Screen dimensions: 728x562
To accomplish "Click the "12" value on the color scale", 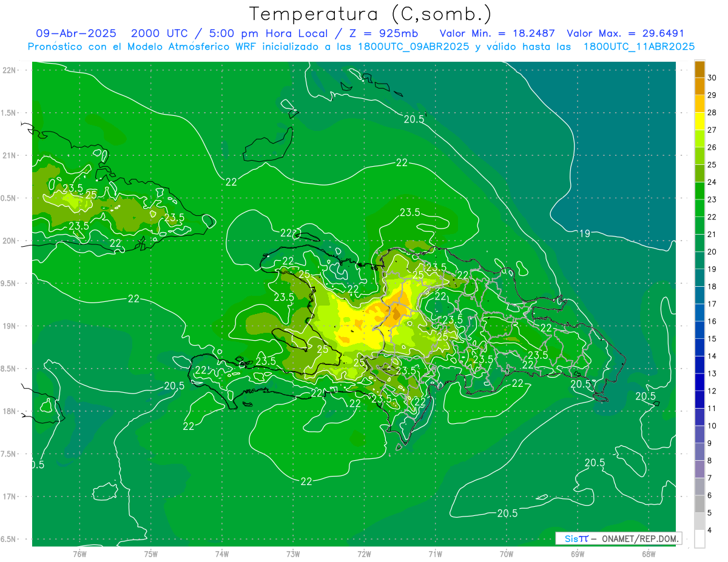I will [x=712, y=391].
